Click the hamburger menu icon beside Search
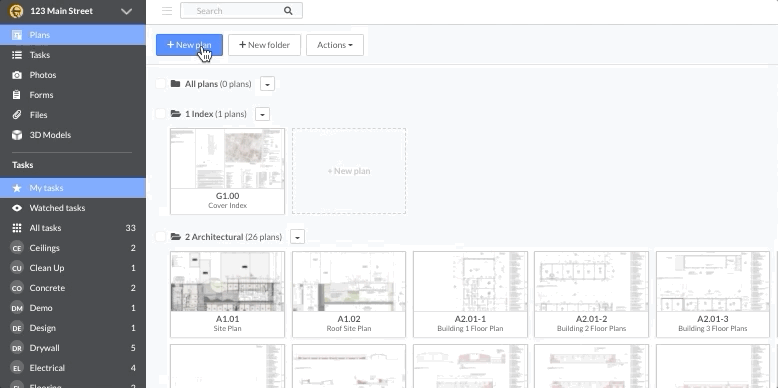 coord(167,11)
